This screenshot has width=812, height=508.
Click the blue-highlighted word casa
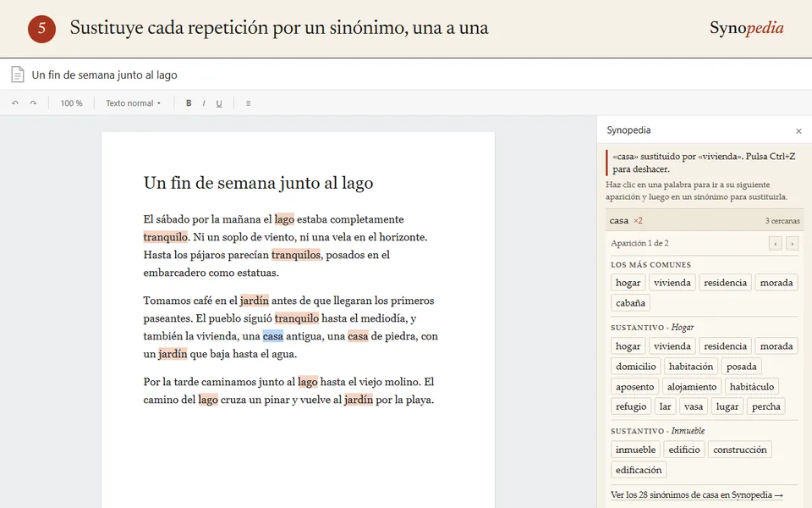click(x=273, y=336)
